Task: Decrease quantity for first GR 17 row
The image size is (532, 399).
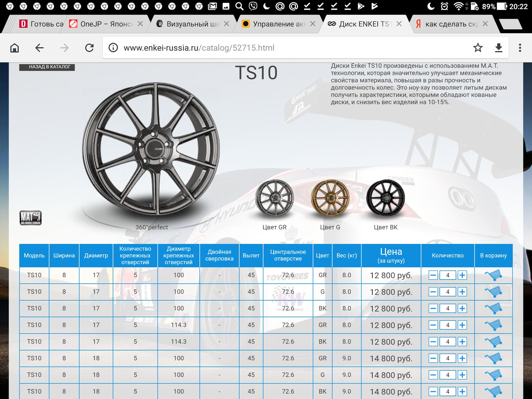Action: pos(433,275)
